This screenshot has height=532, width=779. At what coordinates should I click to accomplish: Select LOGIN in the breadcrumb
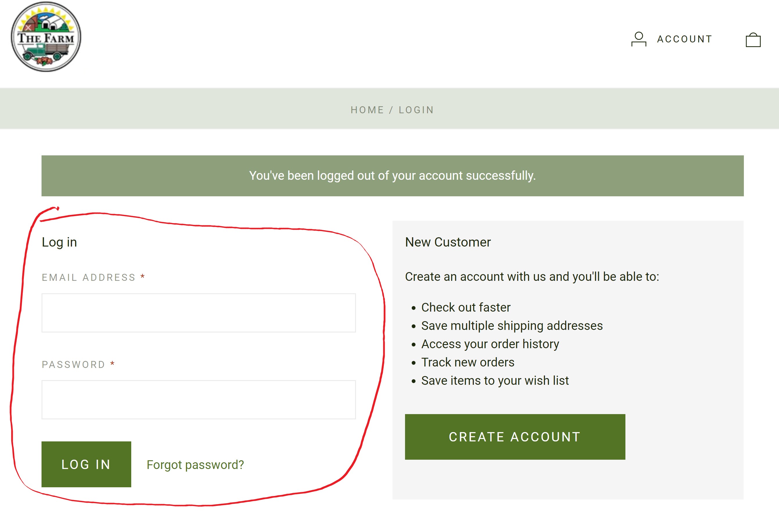click(x=416, y=110)
